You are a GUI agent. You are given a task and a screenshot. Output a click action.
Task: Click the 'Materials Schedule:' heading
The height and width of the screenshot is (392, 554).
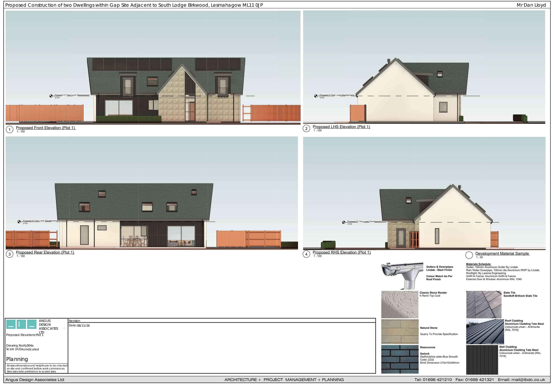point(479,264)
